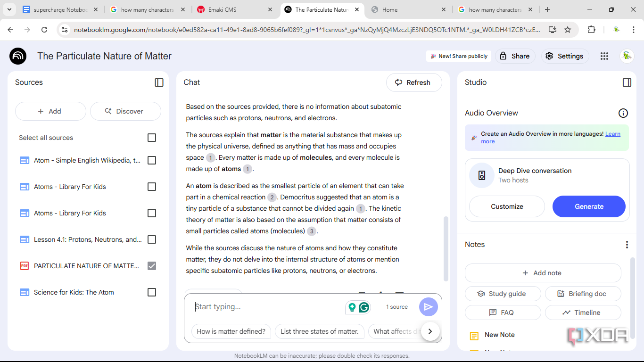Check the Atom - Simple English Wikipedia source
The height and width of the screenshot is (362, 644).
[x=152, y=160]
